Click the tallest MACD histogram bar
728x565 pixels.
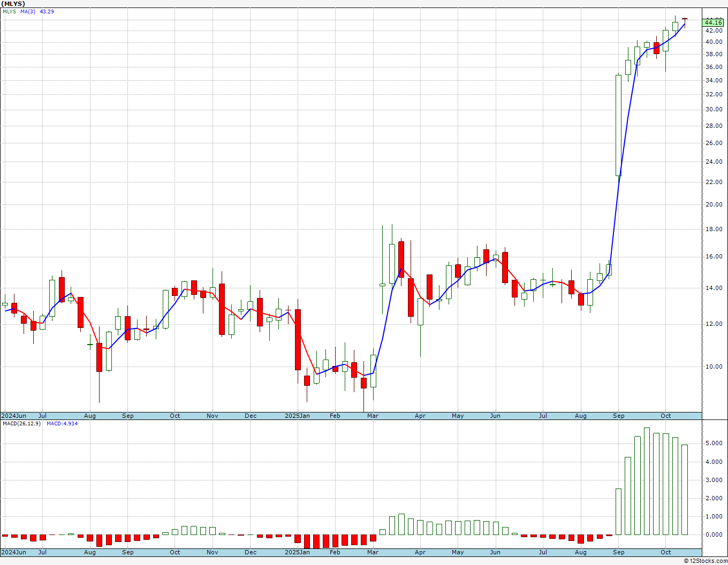tap(647, 481)
